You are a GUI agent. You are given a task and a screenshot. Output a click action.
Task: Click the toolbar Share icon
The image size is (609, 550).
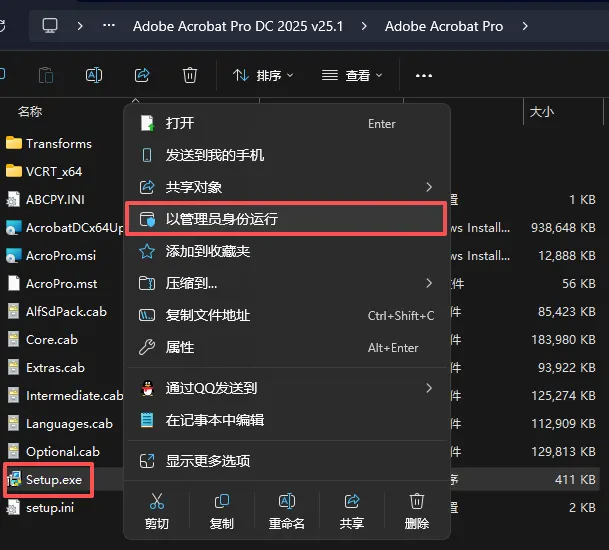(142, 75)
